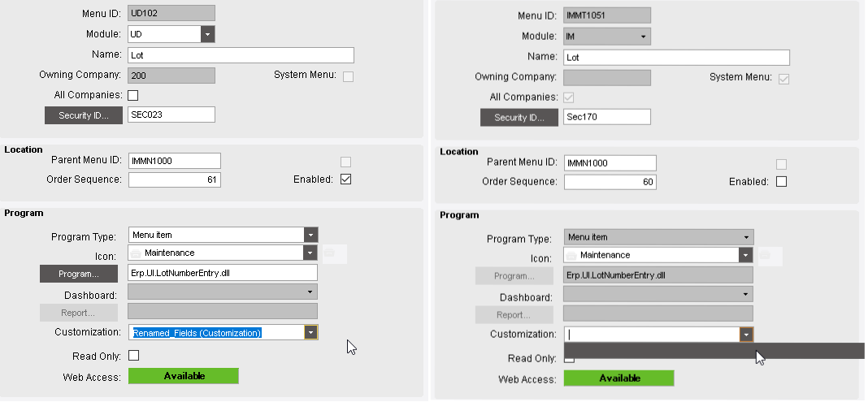Image resolution: width=868 pixels, height=402 pixels.
Task: Click Order Sequence field showing 60
Action: [610, 182]
